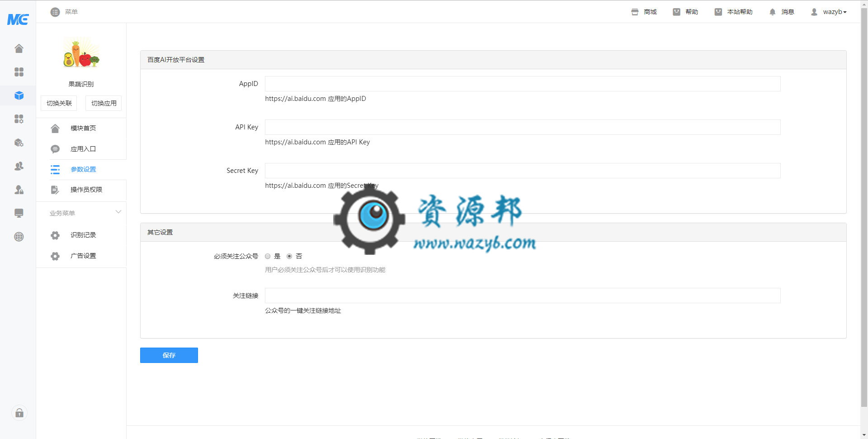Click the monitor icon in left rail
The image size is (868, 439).
pos(19,213)
